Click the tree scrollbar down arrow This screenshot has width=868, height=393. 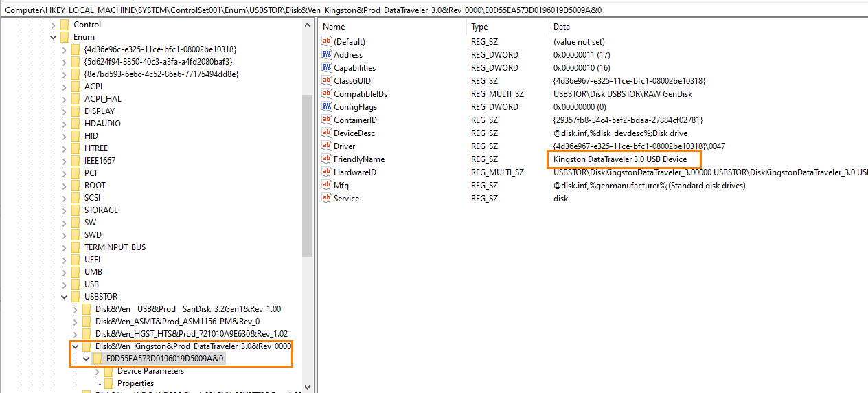coord(308,387)
